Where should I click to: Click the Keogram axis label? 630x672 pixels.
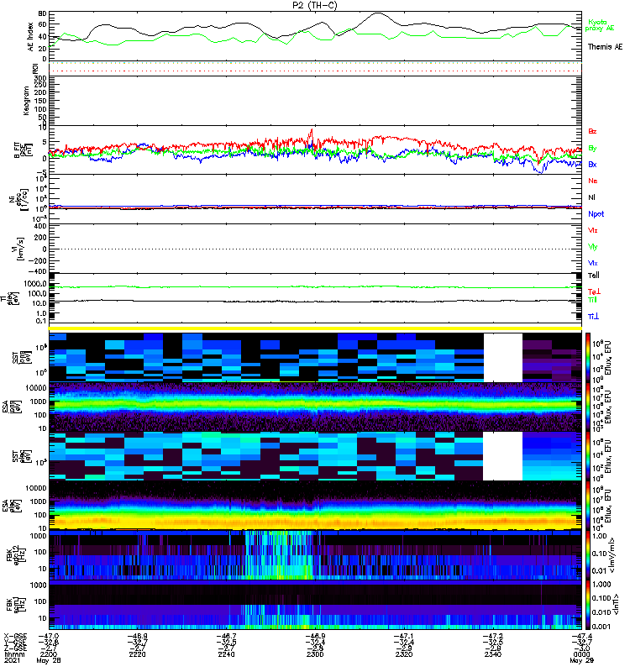(26, 100)
